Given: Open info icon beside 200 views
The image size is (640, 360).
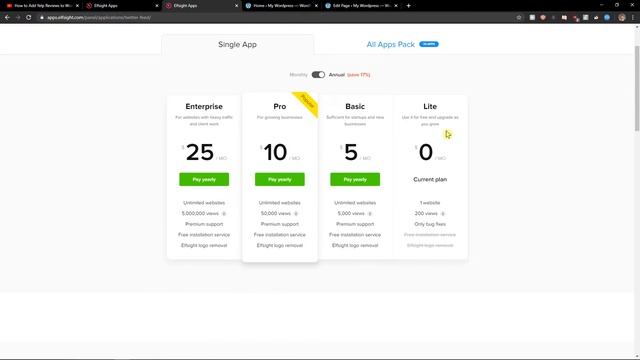Looking at the screenshot, I should coord(443,213).
